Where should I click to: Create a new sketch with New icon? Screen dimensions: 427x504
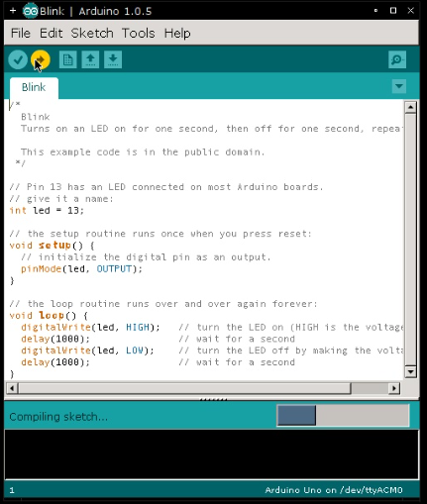click(68, 59)
